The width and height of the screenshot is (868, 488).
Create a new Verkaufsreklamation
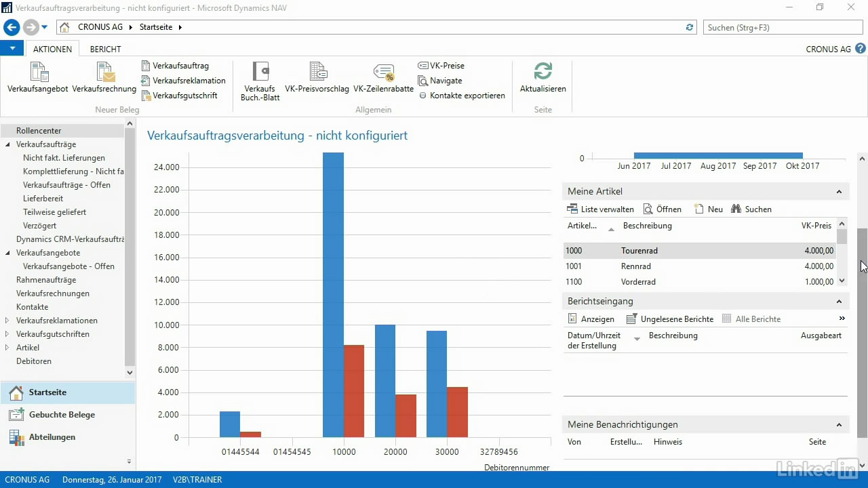183,81
